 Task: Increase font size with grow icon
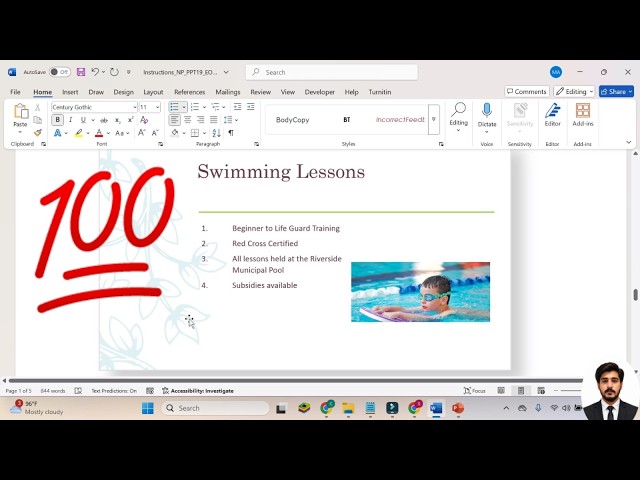pyautogui.click(x=141, y=133)
